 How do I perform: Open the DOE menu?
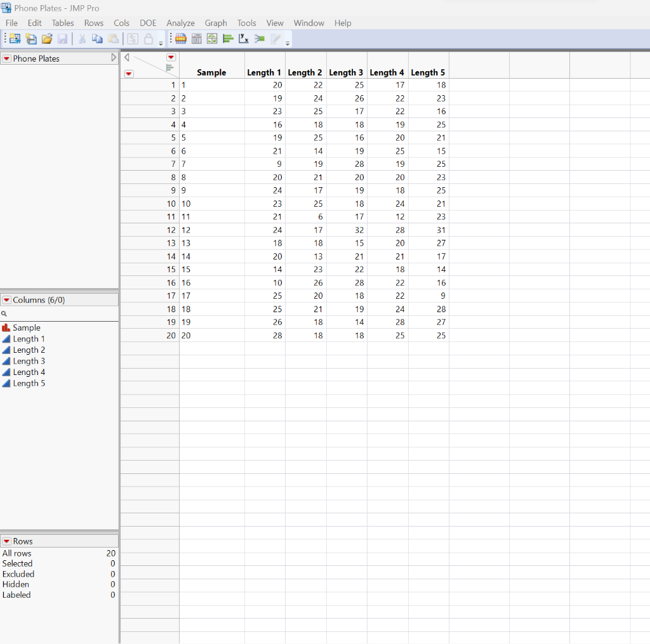tap(148, 23)
